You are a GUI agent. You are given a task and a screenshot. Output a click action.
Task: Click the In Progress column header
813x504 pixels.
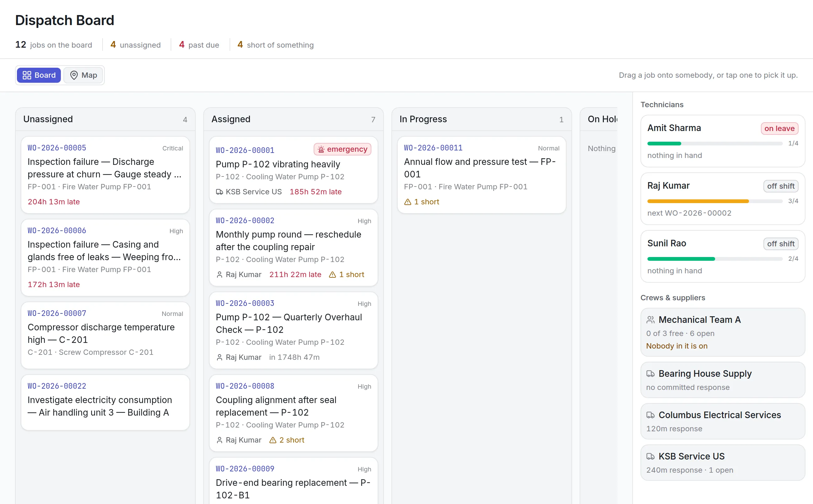point(481,119)
